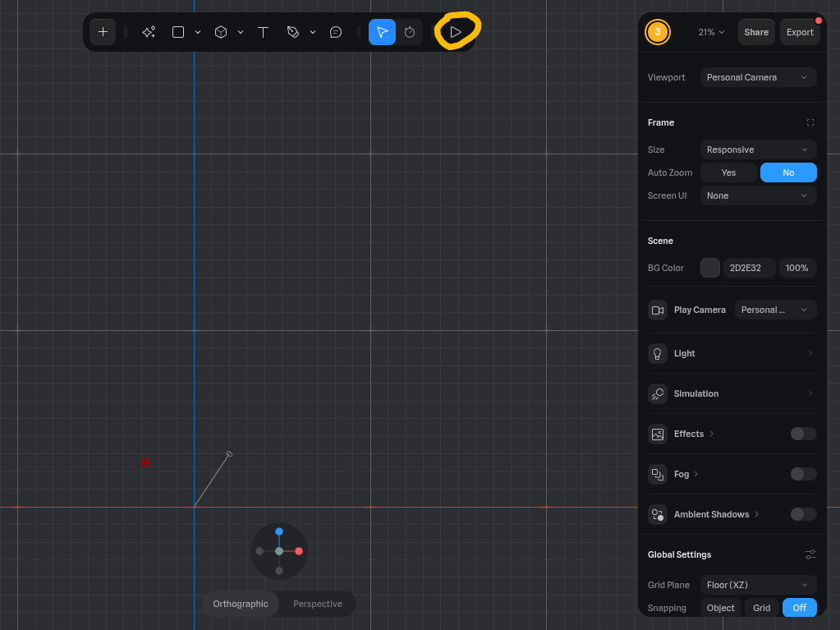
Task: Click the red axis gizmo dot
Action: tap(299, 551)
